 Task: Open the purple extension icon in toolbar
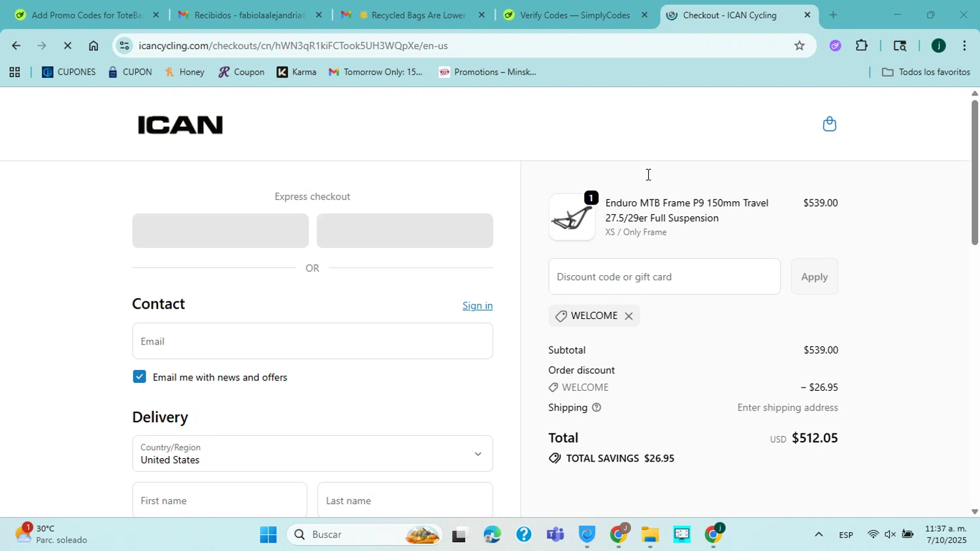tap(835, 46)
